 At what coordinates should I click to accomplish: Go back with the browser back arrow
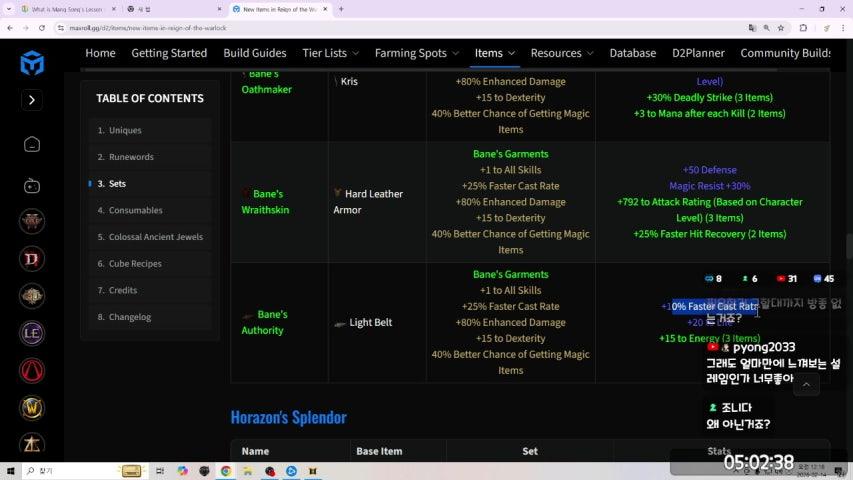click(10, 28)
